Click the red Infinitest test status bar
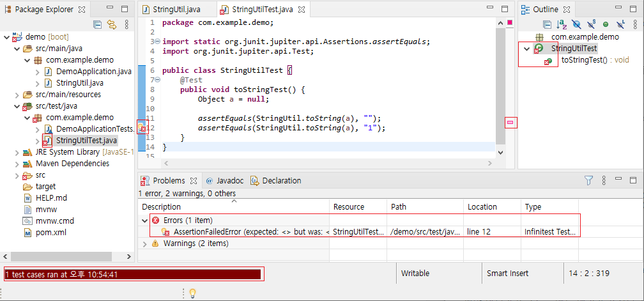 tap(133, 274)
